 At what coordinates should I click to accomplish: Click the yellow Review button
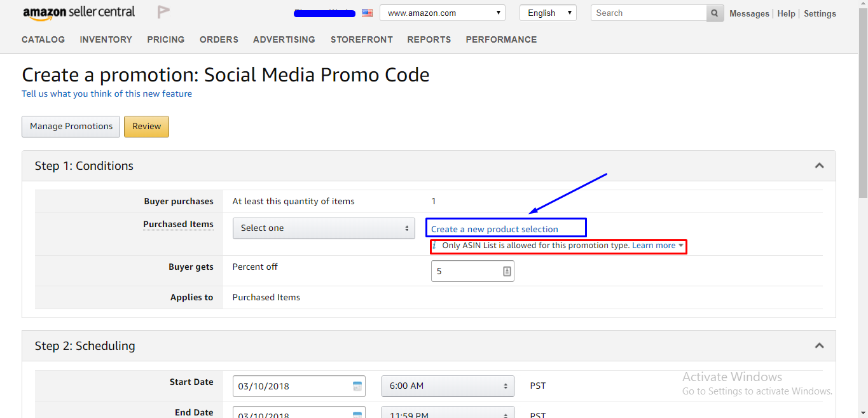pos(146,127)
